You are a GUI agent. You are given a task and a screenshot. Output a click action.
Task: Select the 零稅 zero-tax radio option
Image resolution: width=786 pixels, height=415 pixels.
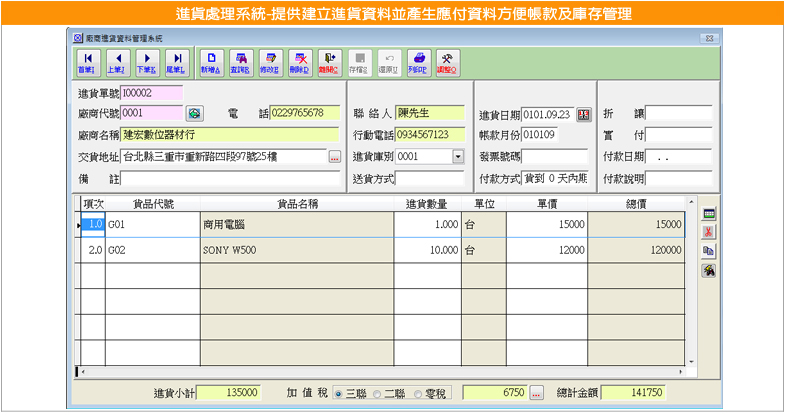point(416,392)
